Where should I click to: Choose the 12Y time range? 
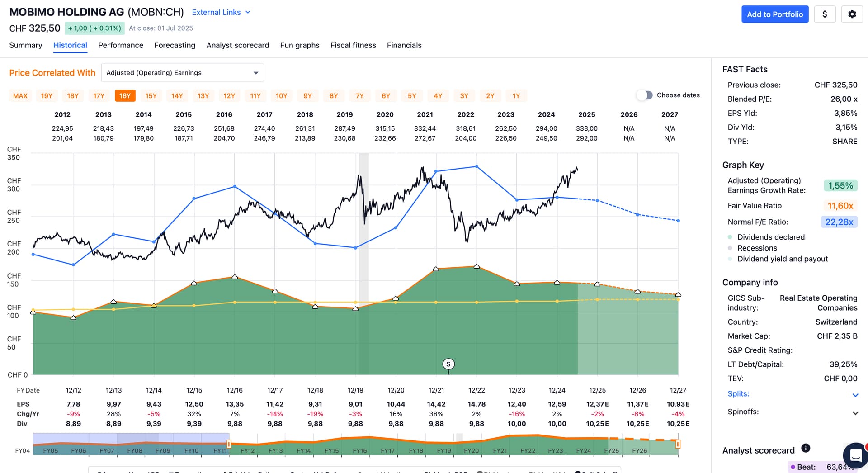point(229,96)
